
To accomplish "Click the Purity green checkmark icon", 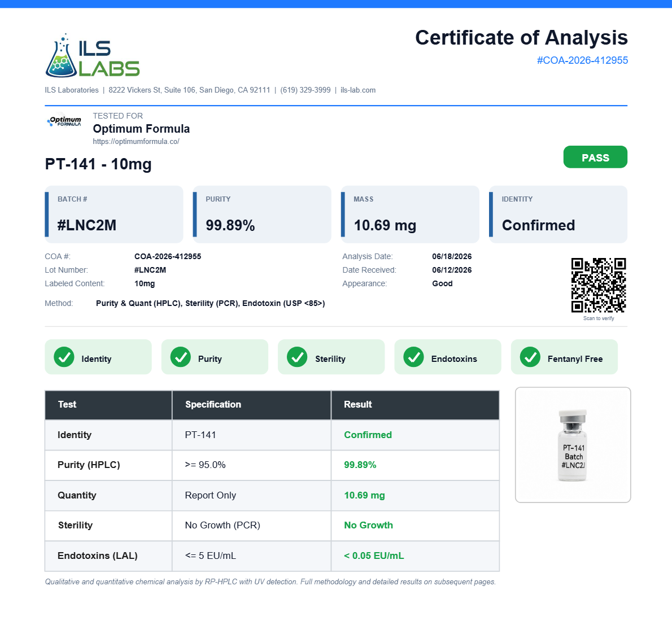I will (181, 357).
